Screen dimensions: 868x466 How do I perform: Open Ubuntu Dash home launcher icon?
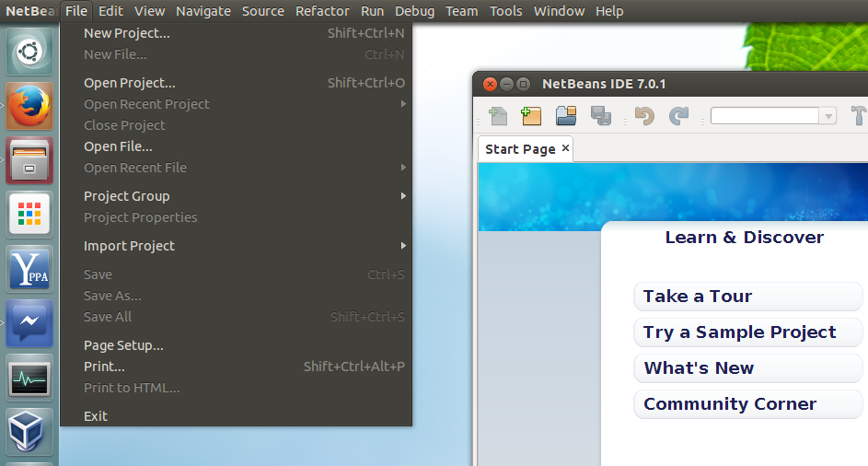point(29,52)
